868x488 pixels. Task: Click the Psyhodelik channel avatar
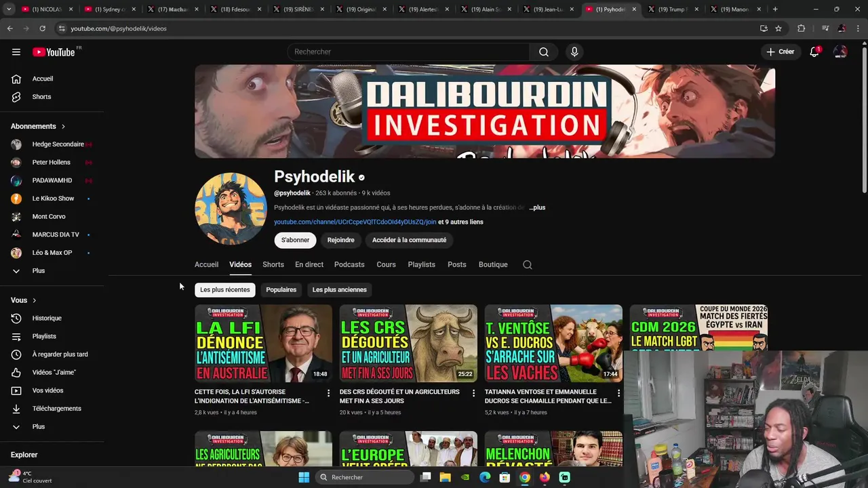231,208
